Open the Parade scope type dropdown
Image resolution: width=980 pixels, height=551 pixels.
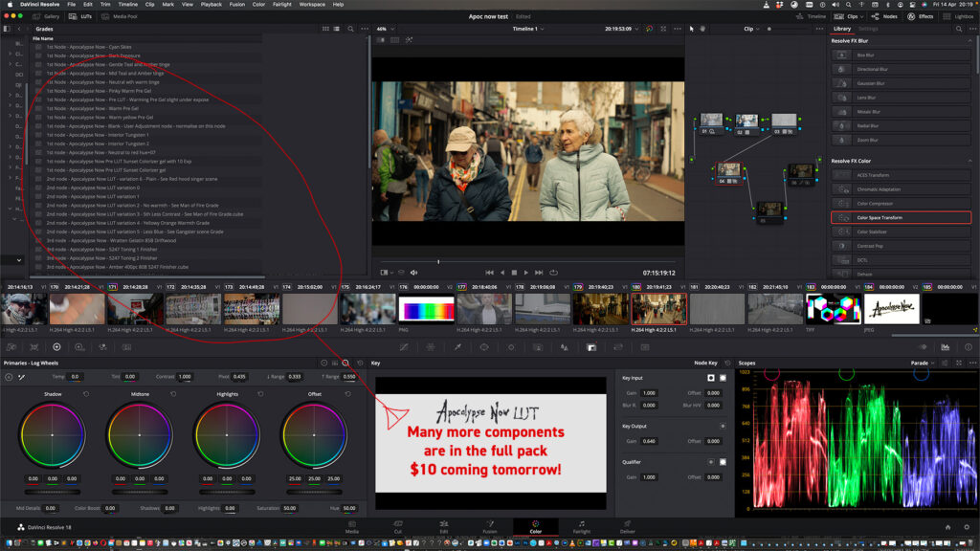(x=923, y=363)
